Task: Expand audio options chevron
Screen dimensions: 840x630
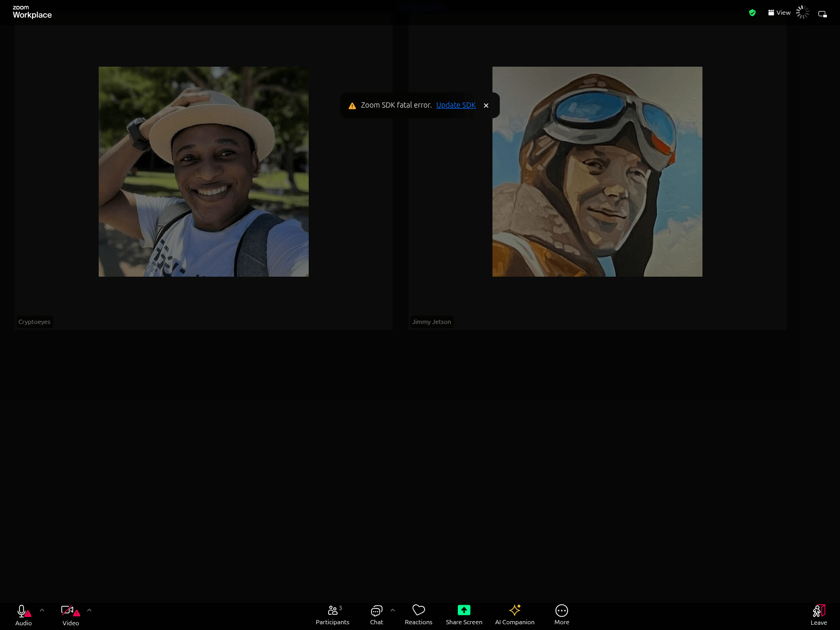Action: coord(42,610)
